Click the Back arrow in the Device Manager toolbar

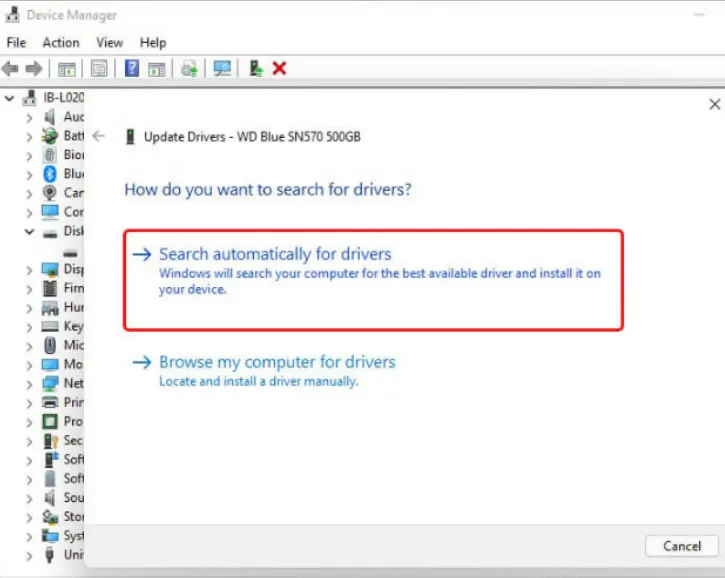click(x=10, y=69)
